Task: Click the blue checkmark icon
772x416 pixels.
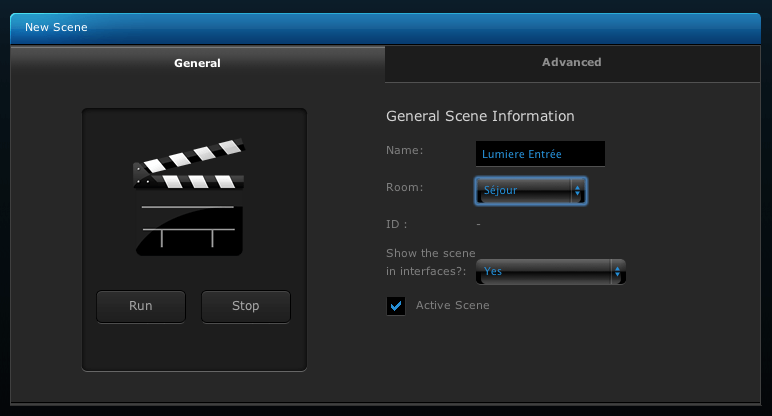Action: pyautogui.click(x=395, y=306)
